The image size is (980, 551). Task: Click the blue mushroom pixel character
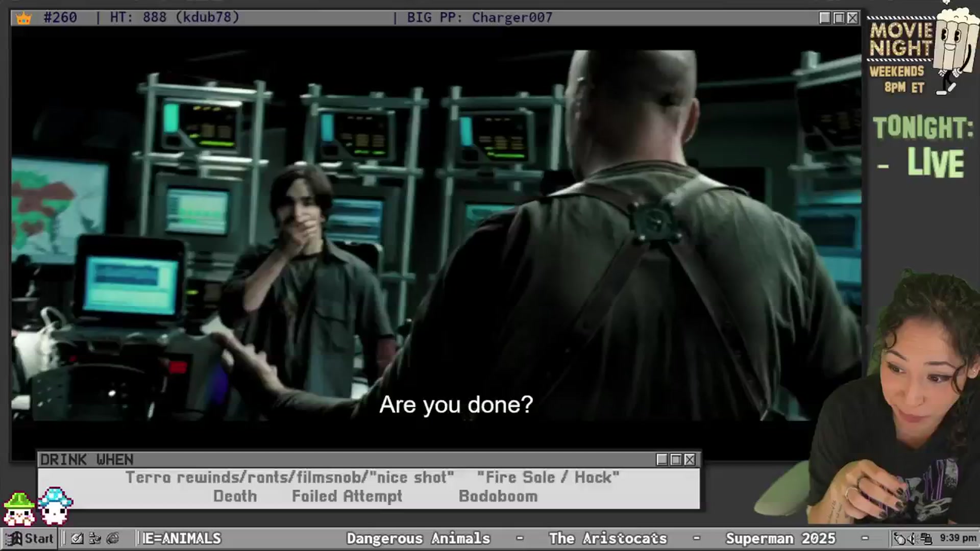[55, 506]
